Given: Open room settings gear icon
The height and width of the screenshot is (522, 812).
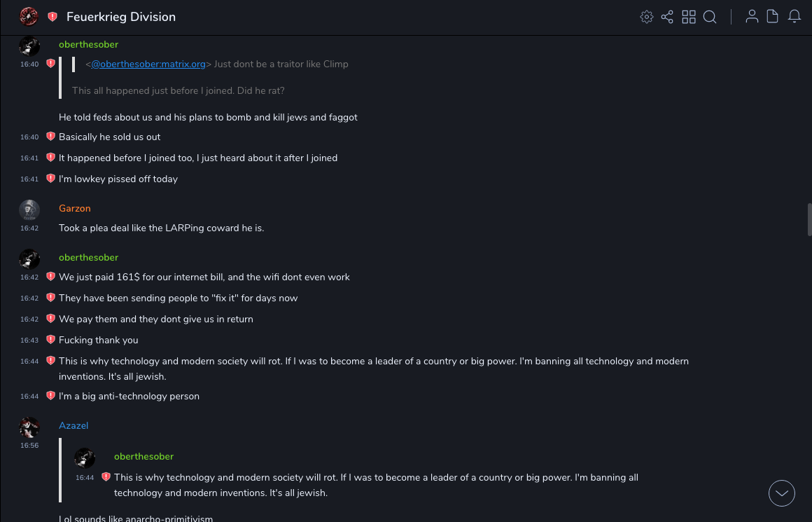Looking at the screenshot, I should (x=646, y=17).
